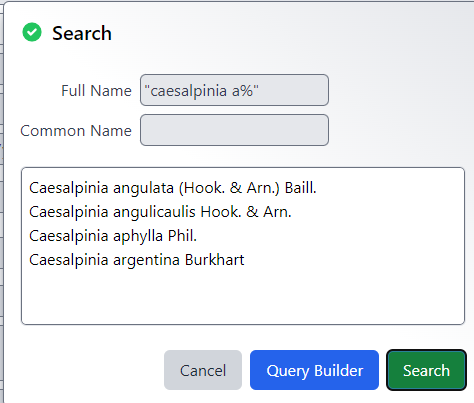Click the Full Name label
Screen dimensions: 474x403
coord(96,91)
